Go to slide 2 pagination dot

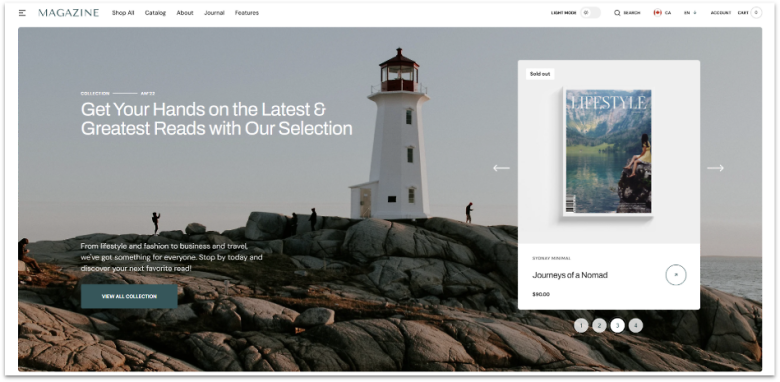pyautogui.click(x=599, y=325)
